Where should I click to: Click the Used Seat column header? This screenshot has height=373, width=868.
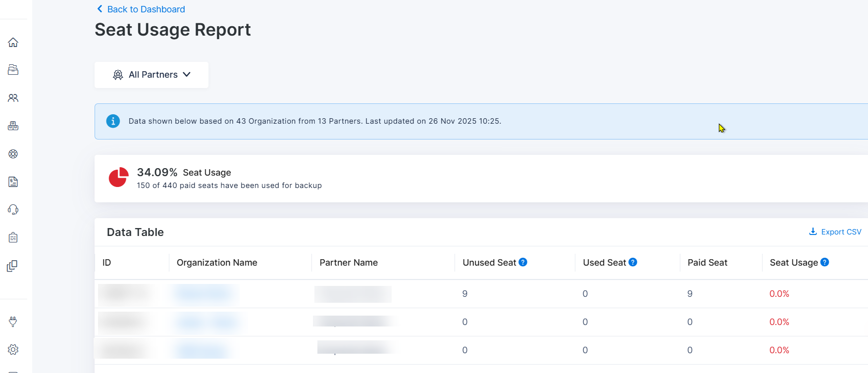[605, 263]
